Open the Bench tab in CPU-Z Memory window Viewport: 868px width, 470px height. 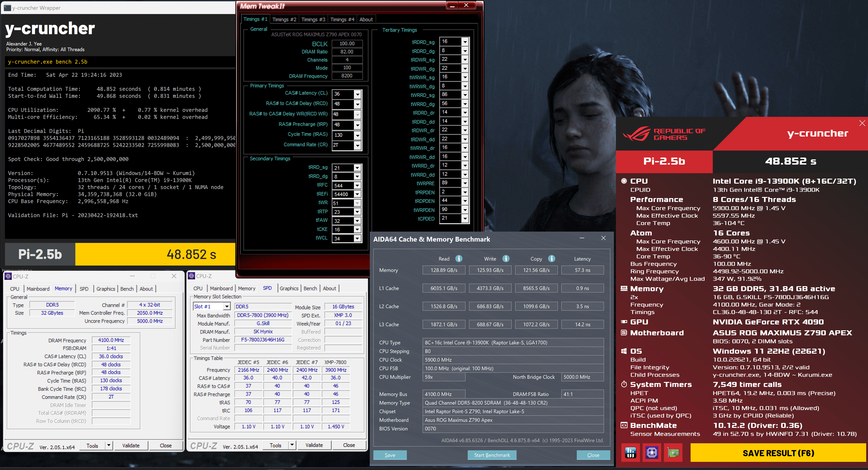tap(127, 289)
